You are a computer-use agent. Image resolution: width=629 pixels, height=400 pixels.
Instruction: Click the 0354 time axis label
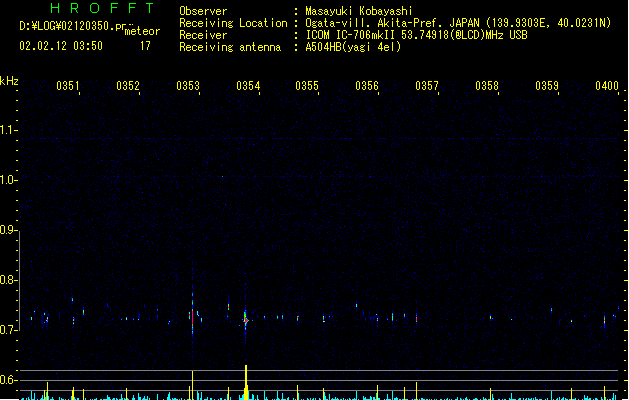(248, 85)
